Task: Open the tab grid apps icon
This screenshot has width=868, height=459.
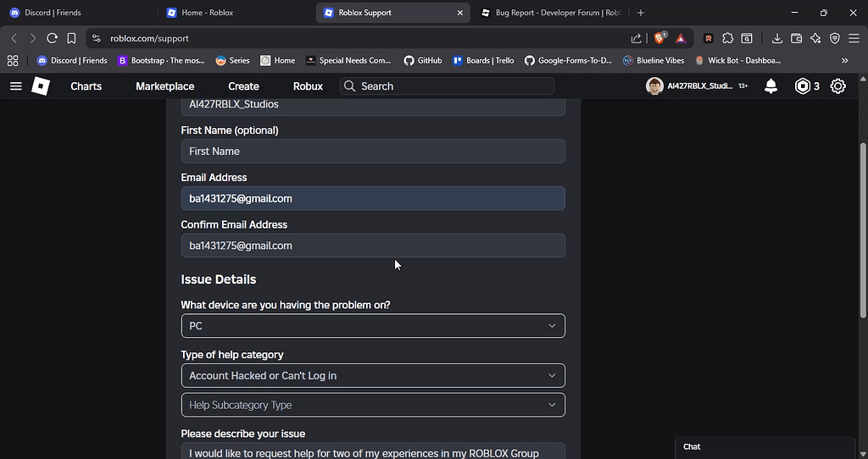Action: (13, 60)
